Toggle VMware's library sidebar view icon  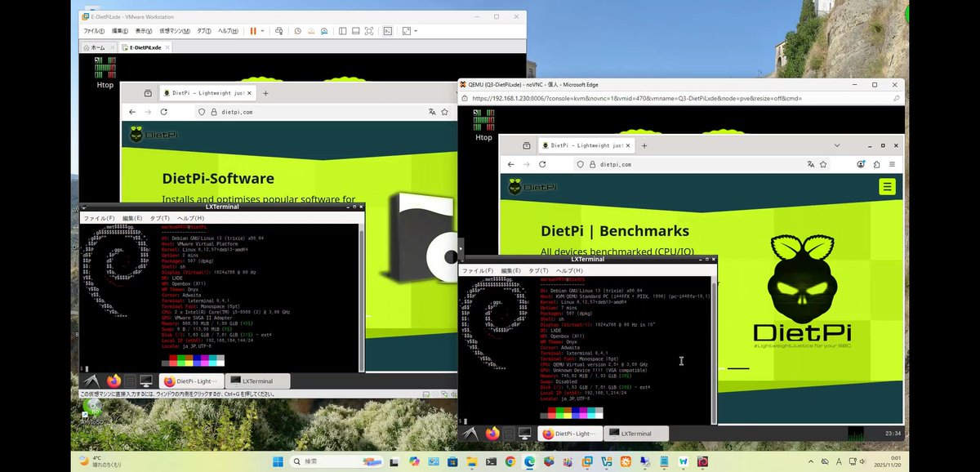[x=341, y=31]
